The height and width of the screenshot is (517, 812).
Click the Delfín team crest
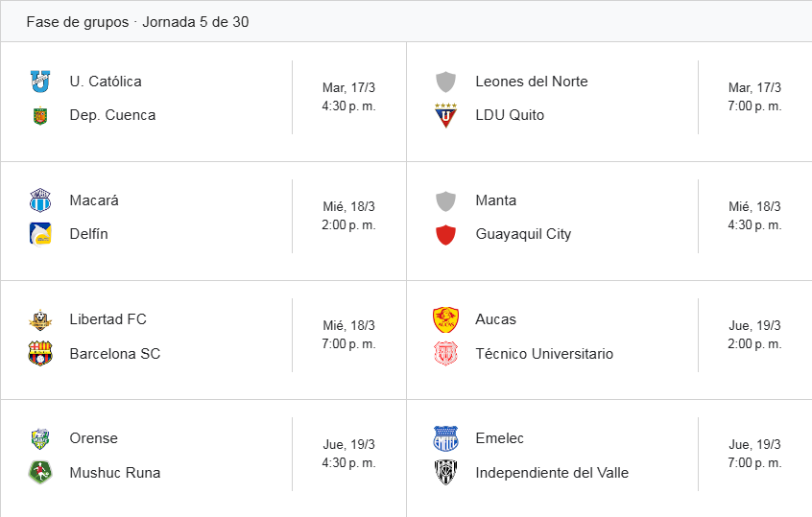coord(39,234)
